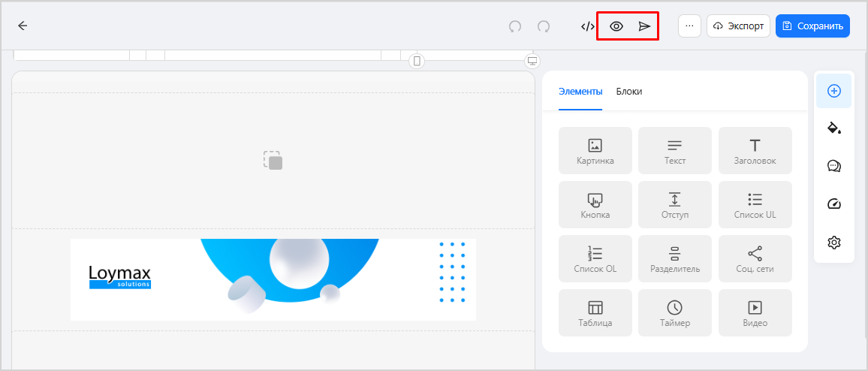868x371 pixels.
Task: Select the Соц. сети element
Action: (x=755, y=258)
